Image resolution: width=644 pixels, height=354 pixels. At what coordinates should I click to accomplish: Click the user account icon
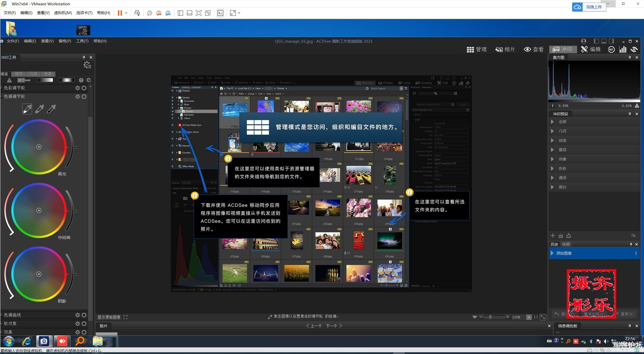583,41
